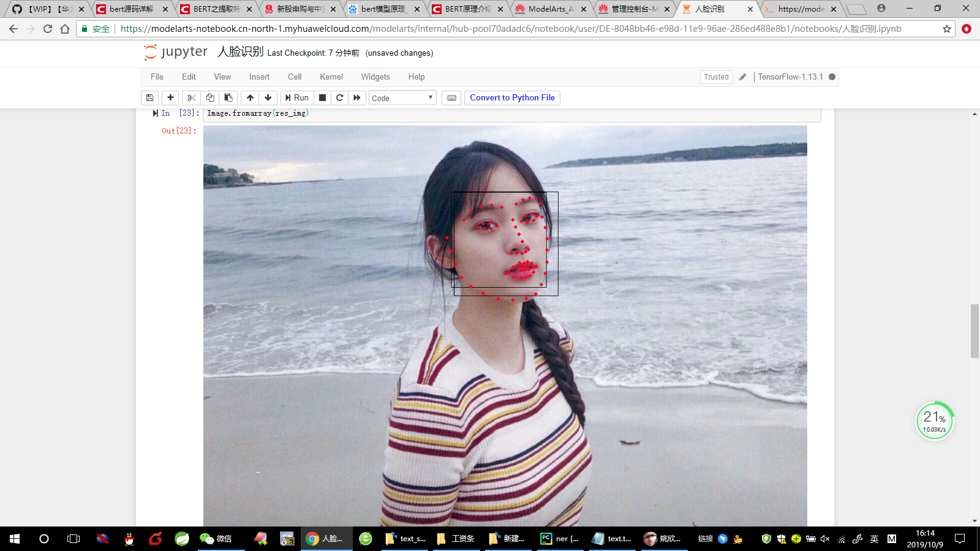980x551 pixels.
Task: Restart the kernel icon
Action: click(340, 98)
